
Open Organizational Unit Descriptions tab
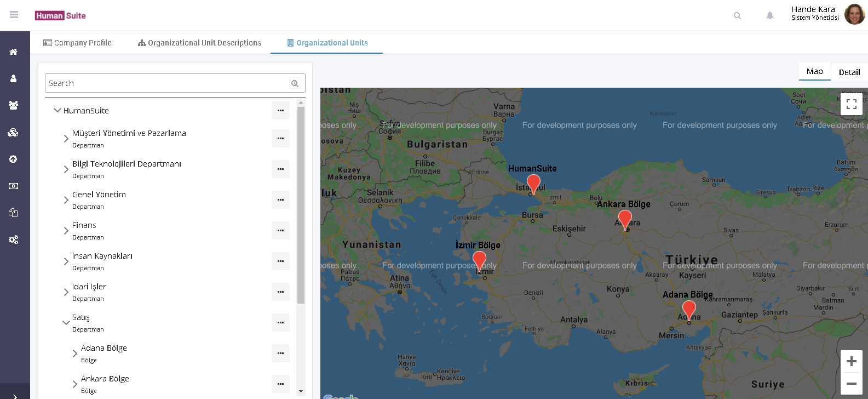[199, 43]
